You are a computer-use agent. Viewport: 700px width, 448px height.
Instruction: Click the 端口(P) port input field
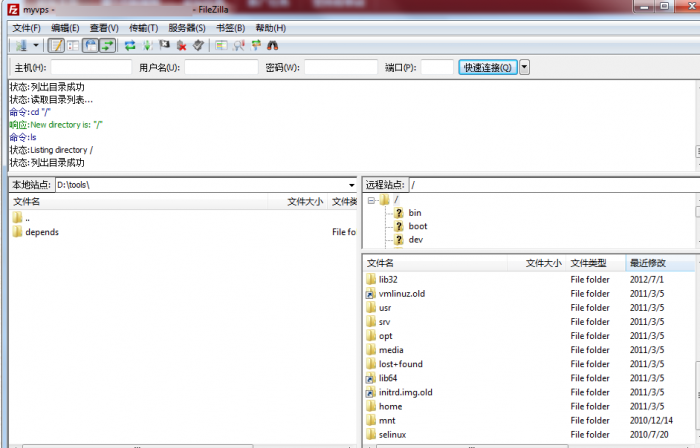pyautogui.click(x=437, y=67)
